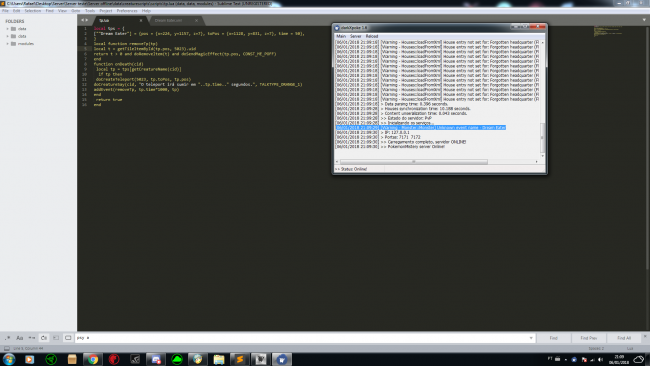
Task: Open Sublime Text Find menu
Action: pyautogui.click(x=50, y=11)
